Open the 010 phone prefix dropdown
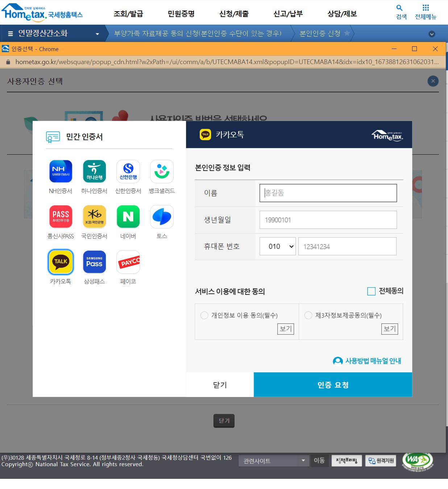448x489 pixels. coord(278,246)
